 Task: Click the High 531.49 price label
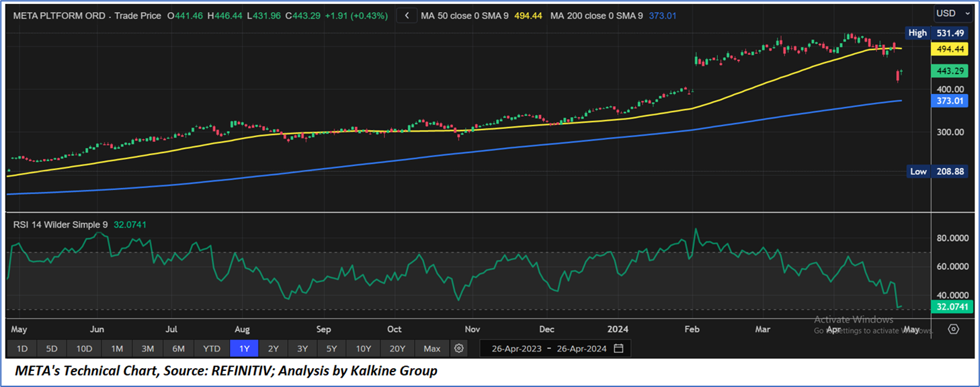pos(938,33)
